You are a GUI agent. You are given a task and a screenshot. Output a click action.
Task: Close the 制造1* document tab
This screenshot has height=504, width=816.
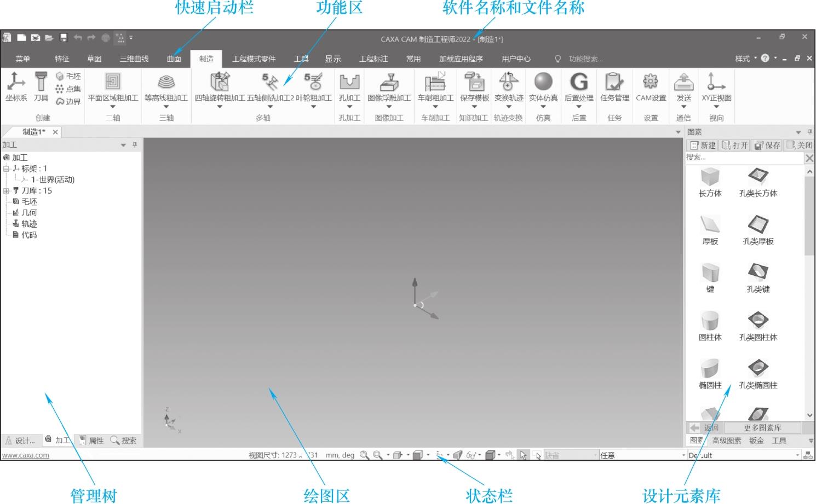[55, 132]
